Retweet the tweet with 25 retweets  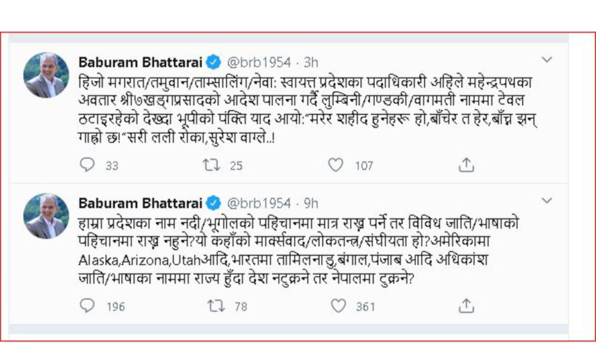click(213, 165)
